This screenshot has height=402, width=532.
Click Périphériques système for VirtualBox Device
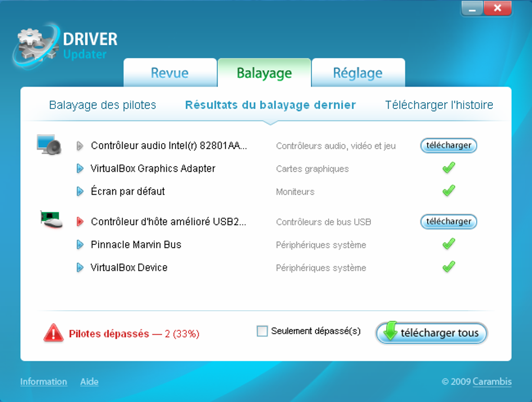coord(321,268)
